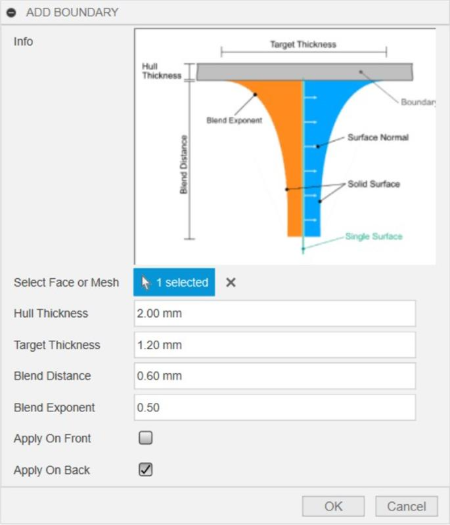Image resolution: width=450 pixels, height=525 pixels.
Task: Collapse the ADD BOUNDARY dialog header icon
Action: [x=11, y=13]
